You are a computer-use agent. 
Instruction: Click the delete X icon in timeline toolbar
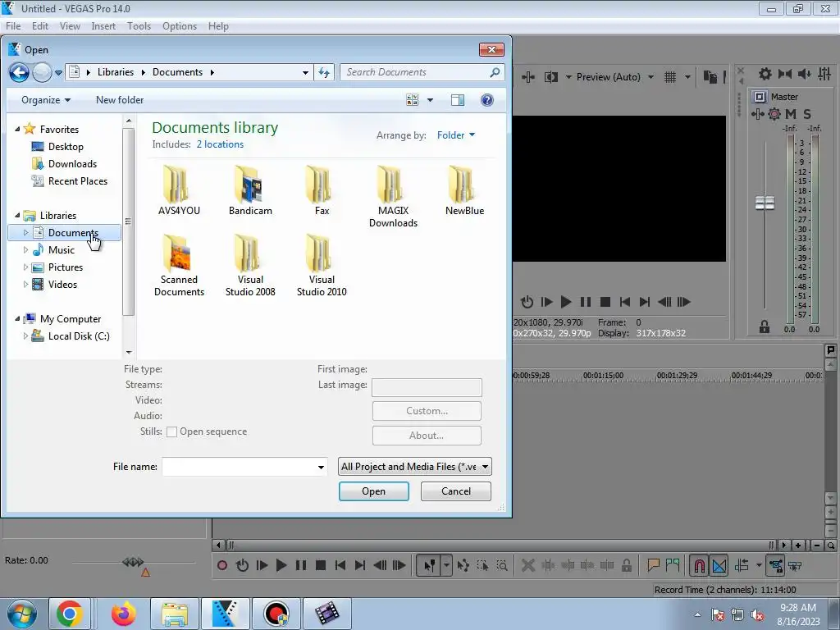(x=527, y=565)
